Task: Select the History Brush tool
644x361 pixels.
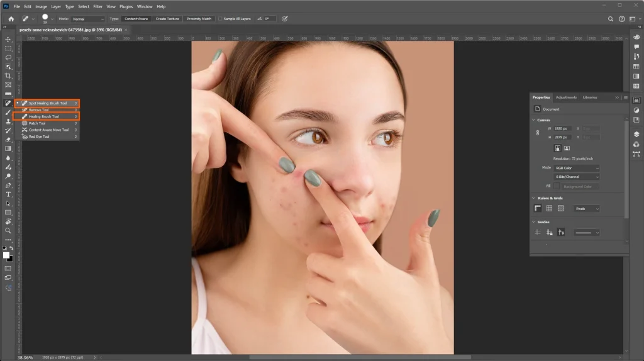Action: [x=8, y=131]
